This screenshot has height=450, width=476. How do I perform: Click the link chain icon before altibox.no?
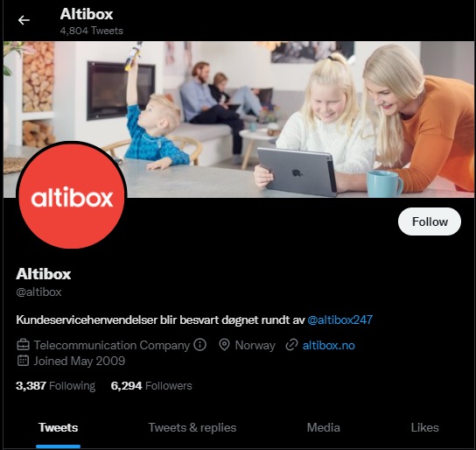tap(291, 345)
